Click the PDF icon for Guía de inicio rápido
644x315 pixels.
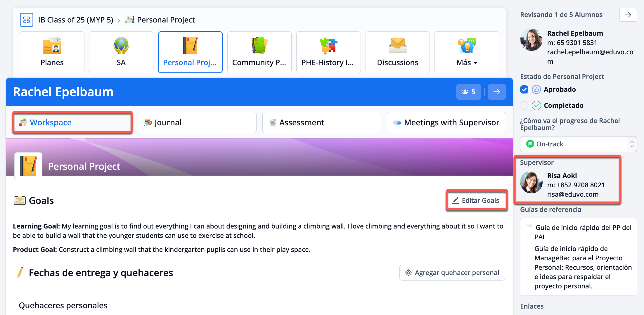click(529, 228)
